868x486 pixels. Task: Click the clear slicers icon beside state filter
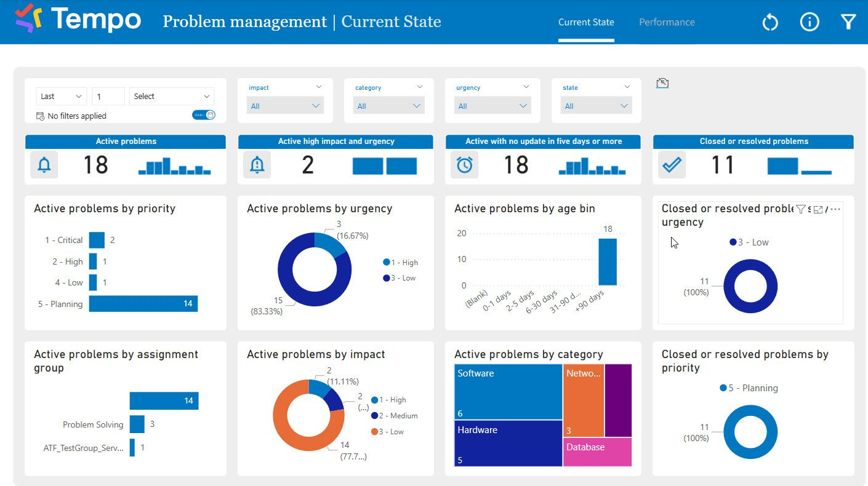(x=662, y=83)
